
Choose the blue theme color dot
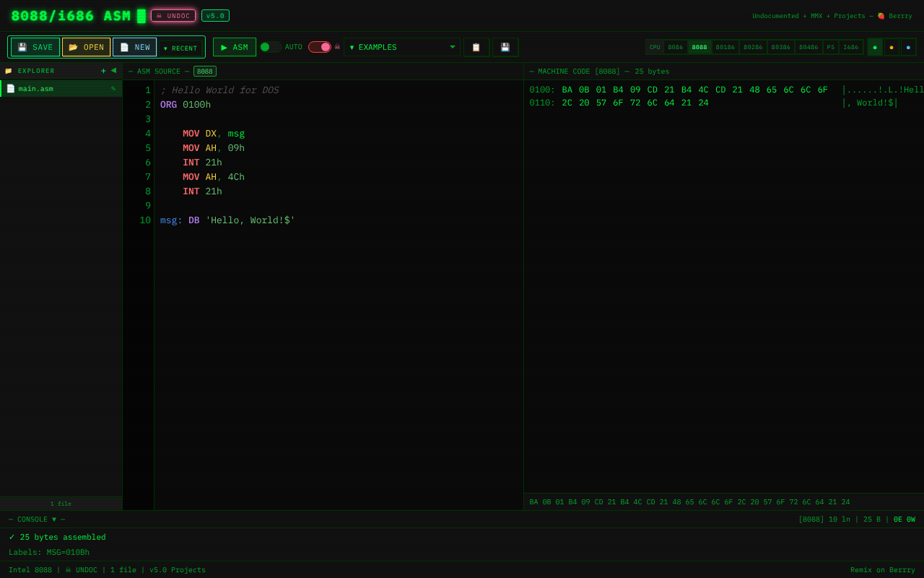[908, 47]
